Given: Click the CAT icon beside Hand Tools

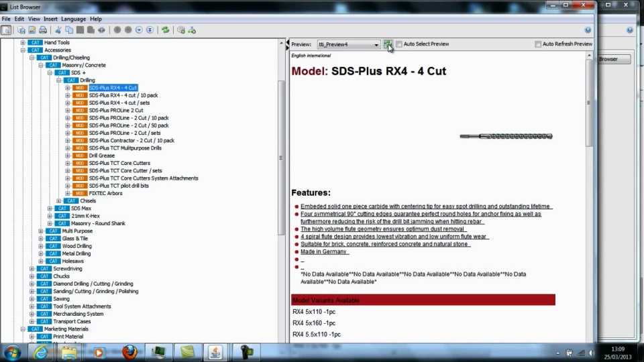Looking at the screenshot, I should pyautogui.click(x=36, y=42).
